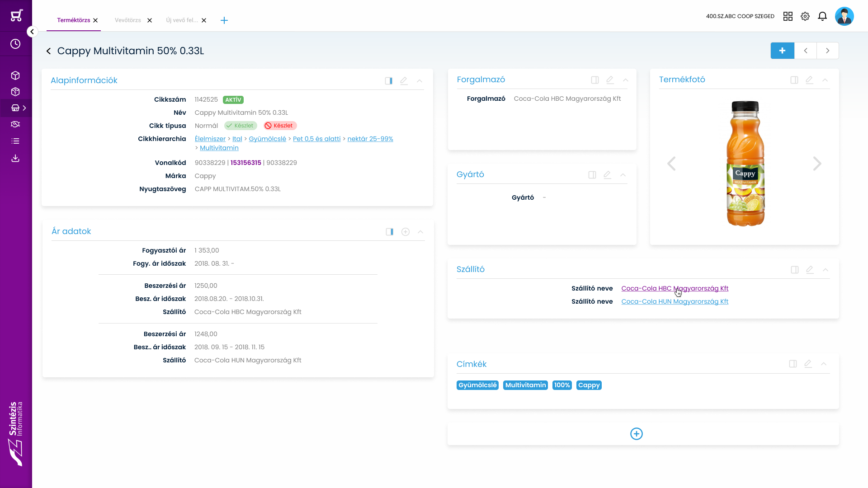Collapse the Termékfotó panel
868x488 pixels.
pyautogui.click(x=825, y=80)
